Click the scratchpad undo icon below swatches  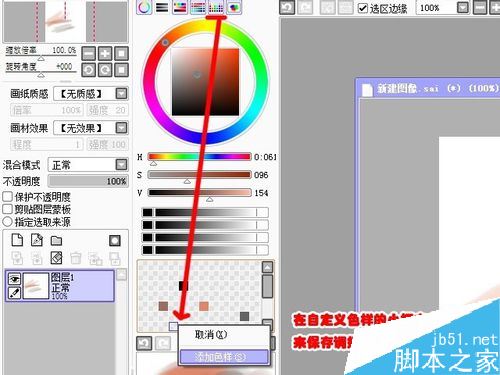(144, 343)
